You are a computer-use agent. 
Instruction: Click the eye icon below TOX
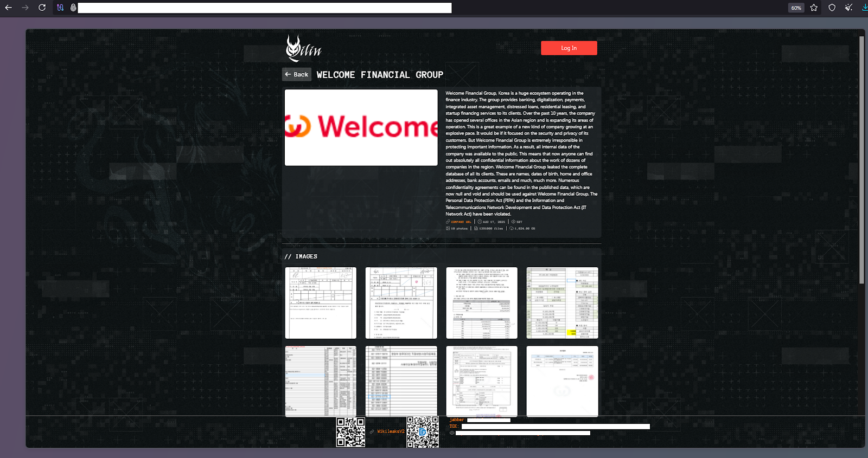[x=452, y=433]
